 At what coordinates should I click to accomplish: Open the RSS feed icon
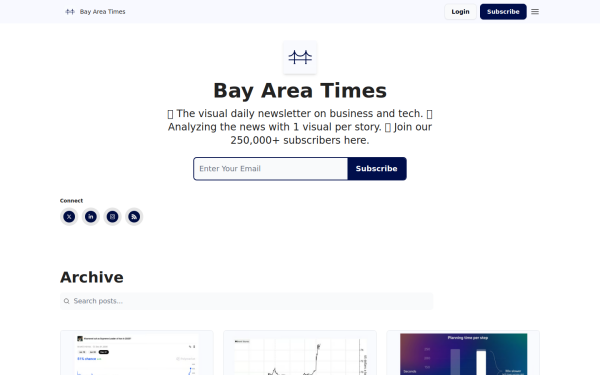coord(134,217)
